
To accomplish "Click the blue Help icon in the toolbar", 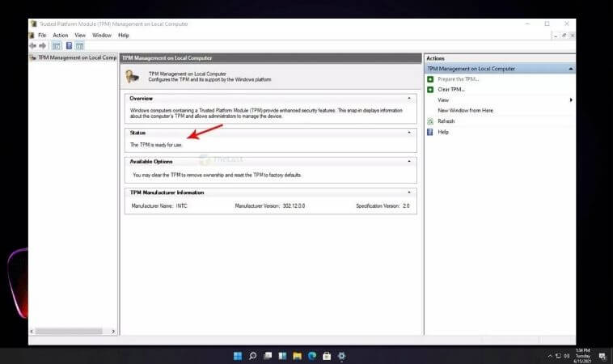I will coord(69,46).
